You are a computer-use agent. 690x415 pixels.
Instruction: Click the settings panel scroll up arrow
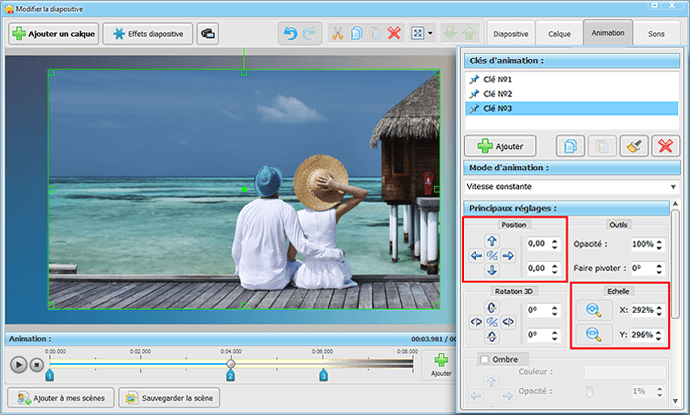(675, 204)
